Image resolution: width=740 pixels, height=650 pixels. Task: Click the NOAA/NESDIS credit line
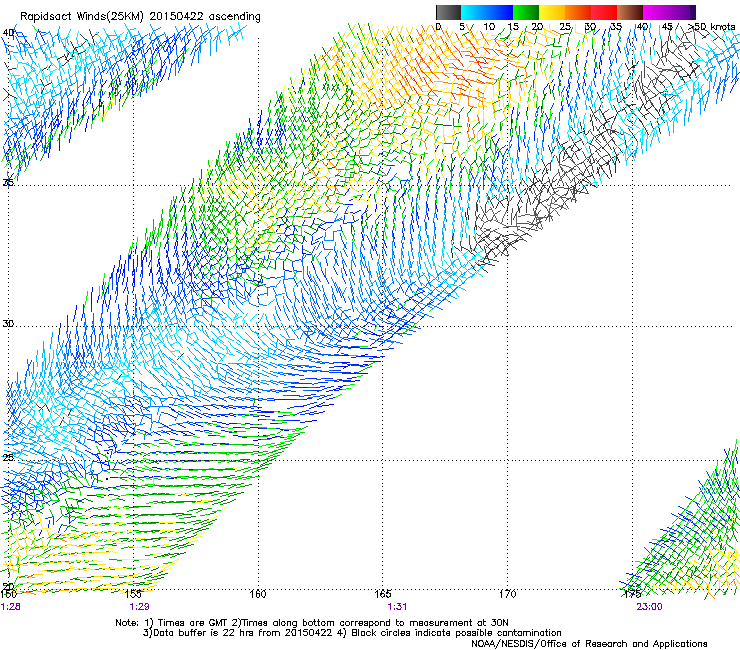tap(589, 644)
